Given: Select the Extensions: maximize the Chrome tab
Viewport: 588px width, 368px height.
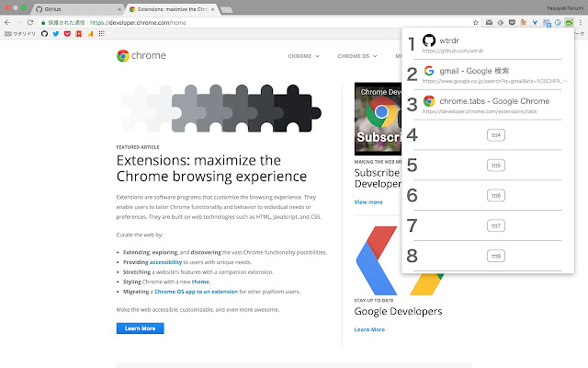Looking at the screenshot, I should [172, 9].
